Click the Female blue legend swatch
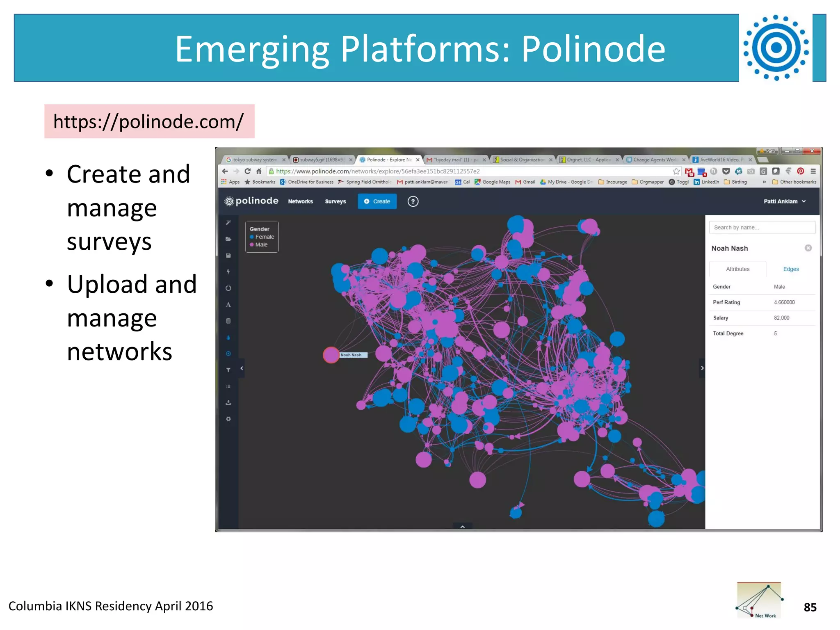The image size is (840, 630). (252, 237)
